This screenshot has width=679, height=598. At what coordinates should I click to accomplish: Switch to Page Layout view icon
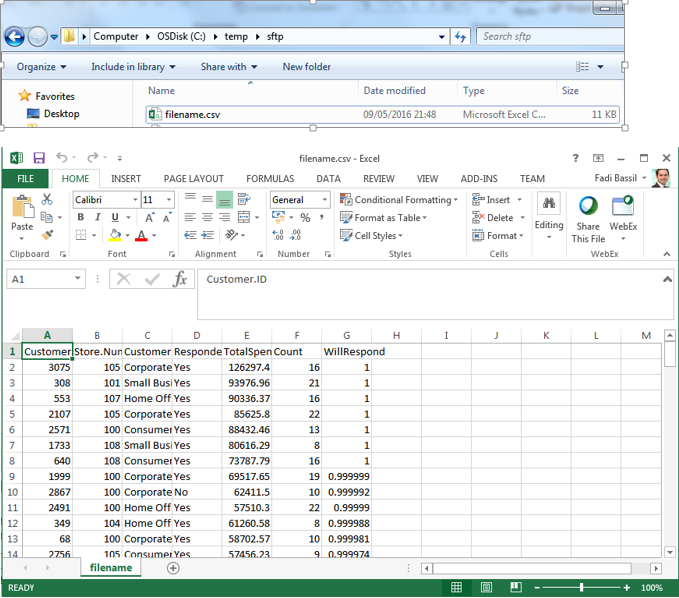pos(486,587)
